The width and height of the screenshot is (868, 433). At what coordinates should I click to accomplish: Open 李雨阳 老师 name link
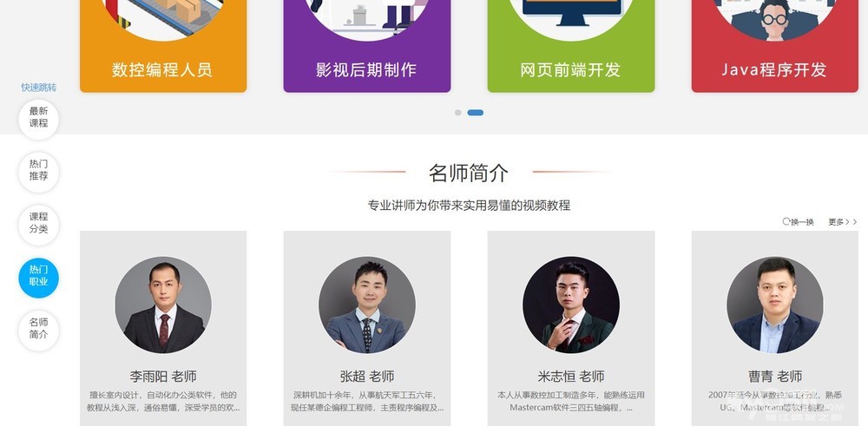click(163, 377)
